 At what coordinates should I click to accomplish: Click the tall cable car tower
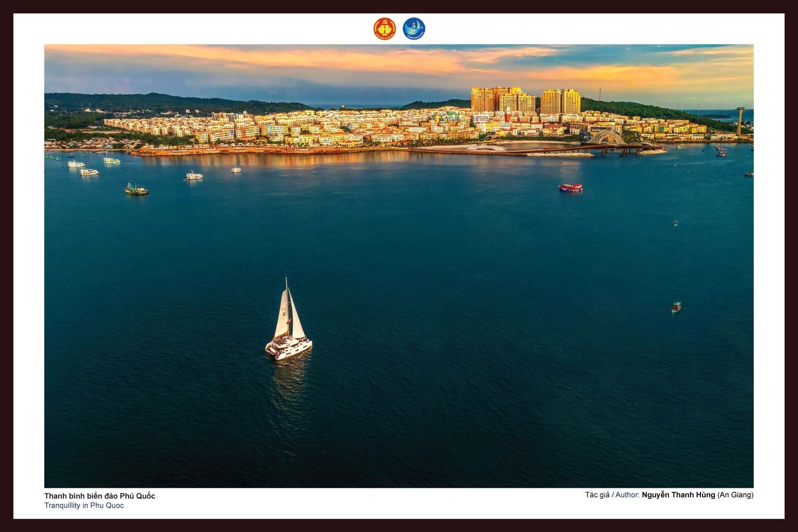tap(740, 121)
